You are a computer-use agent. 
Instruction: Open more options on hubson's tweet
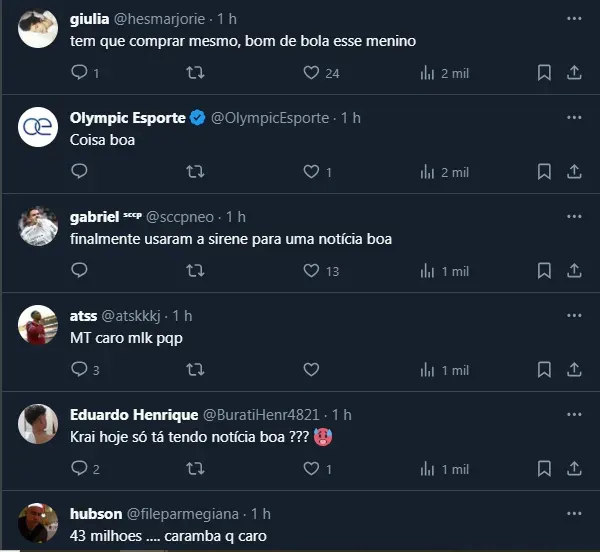coord(574,514)
